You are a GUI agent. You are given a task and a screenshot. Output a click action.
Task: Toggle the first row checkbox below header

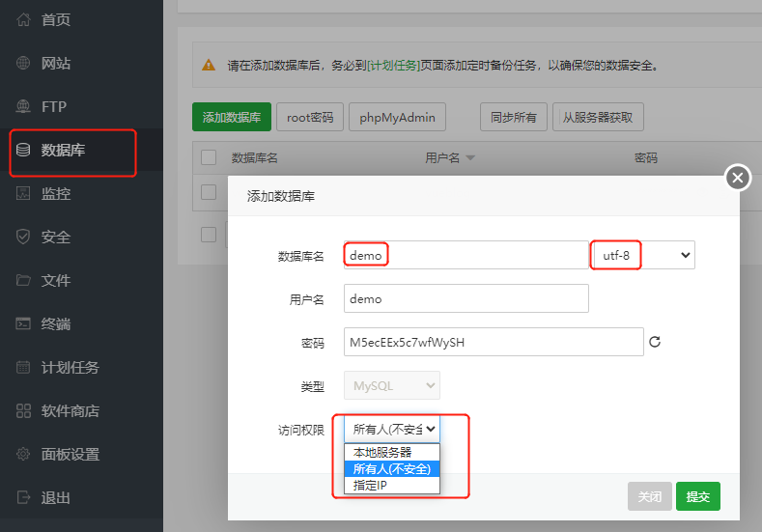tap(209, 192)
